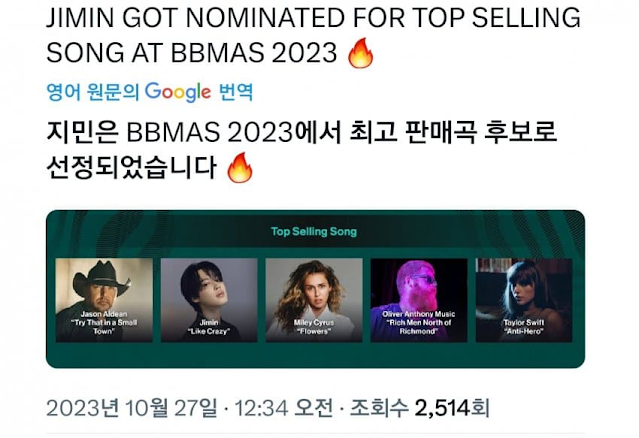639x438 pixels.
Task: Click the 12:34 오전 timestamp
Action: (284, 407)
